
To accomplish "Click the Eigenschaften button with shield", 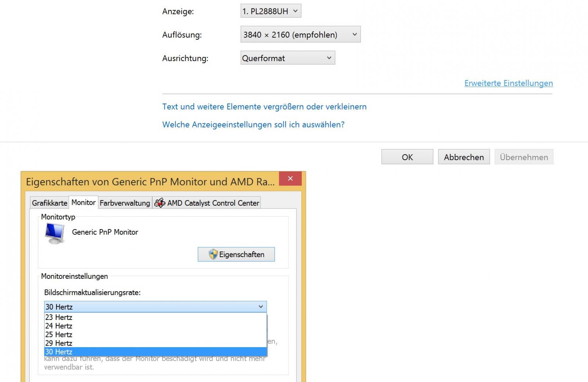I will pyautogui.click(x=236, y=254).
